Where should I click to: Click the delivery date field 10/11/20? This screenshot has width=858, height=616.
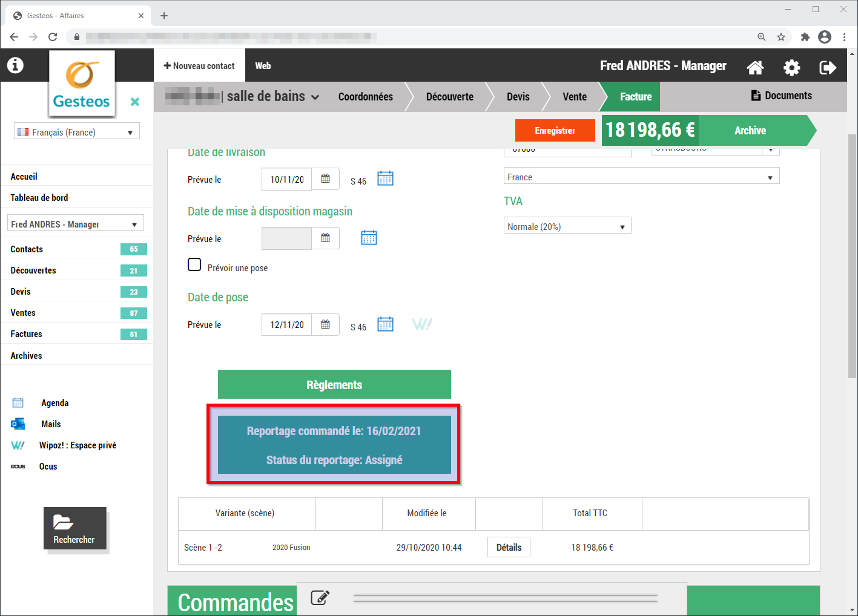287,179
